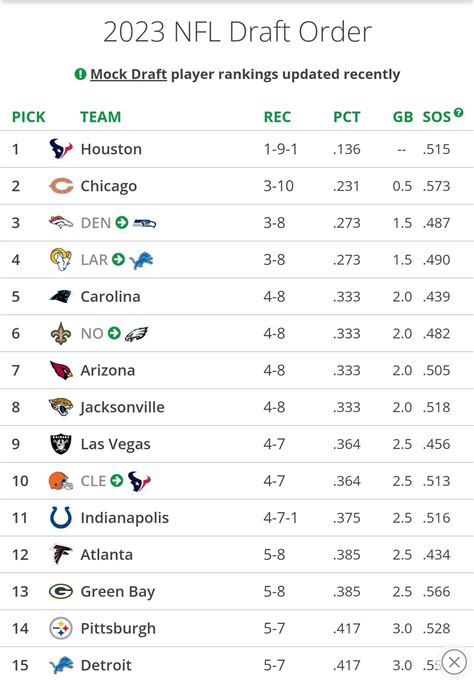This screenshot has width=474, height=683.
Task: Click the Las Vegas Raiders shield logo
Action: pos(61,444)
